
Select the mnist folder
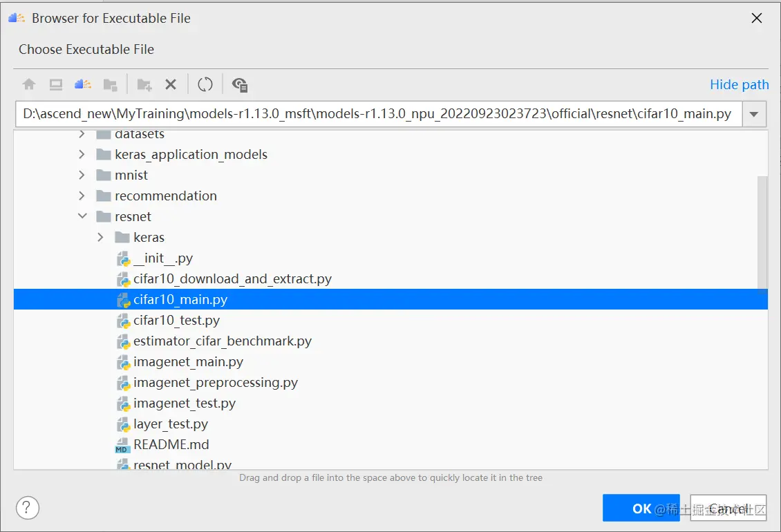131,175
